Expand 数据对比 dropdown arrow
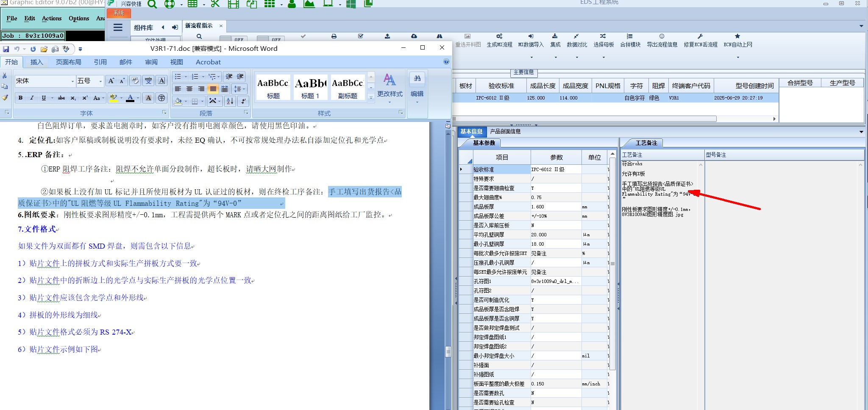This screenshot has width=868, height=410. pyautogui.click(x=577, y=57)
